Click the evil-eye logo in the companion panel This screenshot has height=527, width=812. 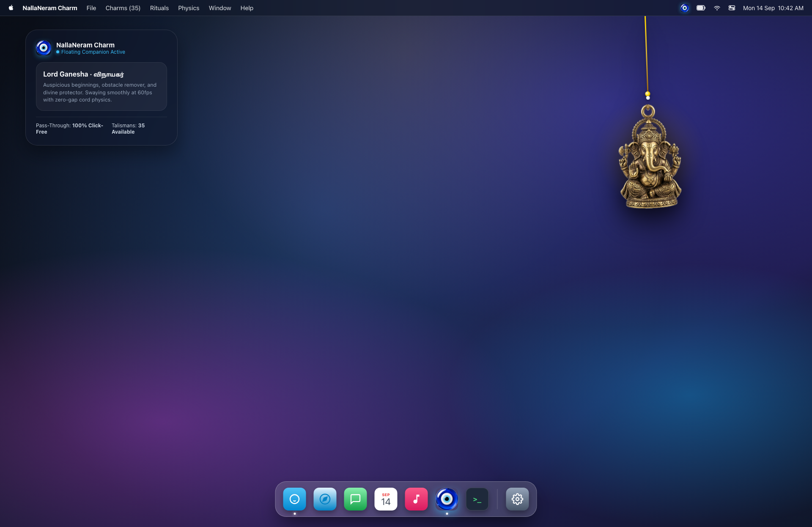[x=44, y=48]
